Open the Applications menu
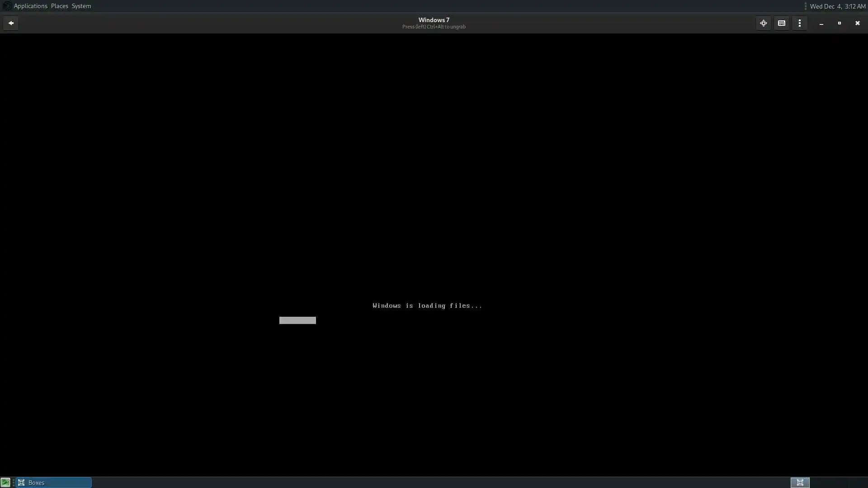 click(30, 6)
